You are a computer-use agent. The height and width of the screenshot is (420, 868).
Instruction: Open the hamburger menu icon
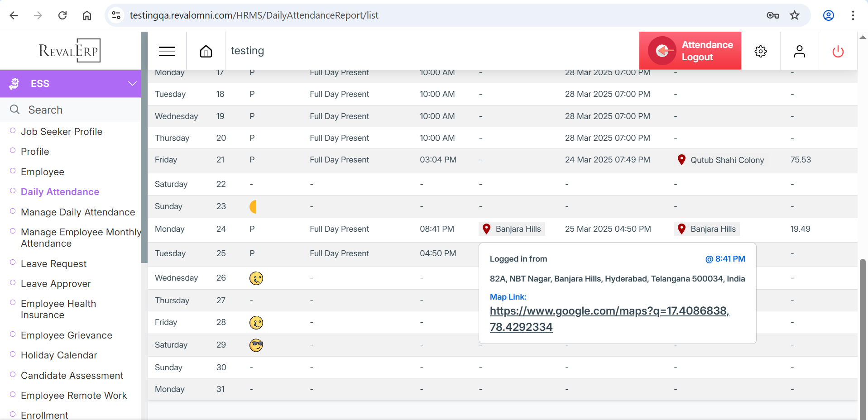[167, 51]
